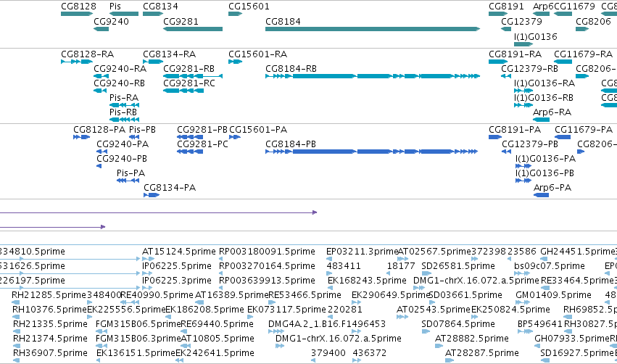Select the FGM315B06.5prime EST label
The image size is (617, 364).
(x=138, y=324)
